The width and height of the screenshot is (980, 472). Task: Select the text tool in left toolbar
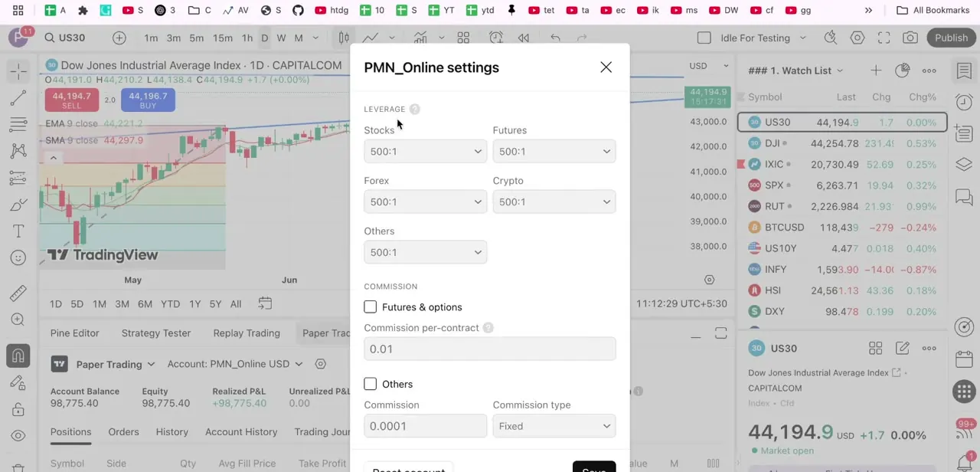coord(18,231)
